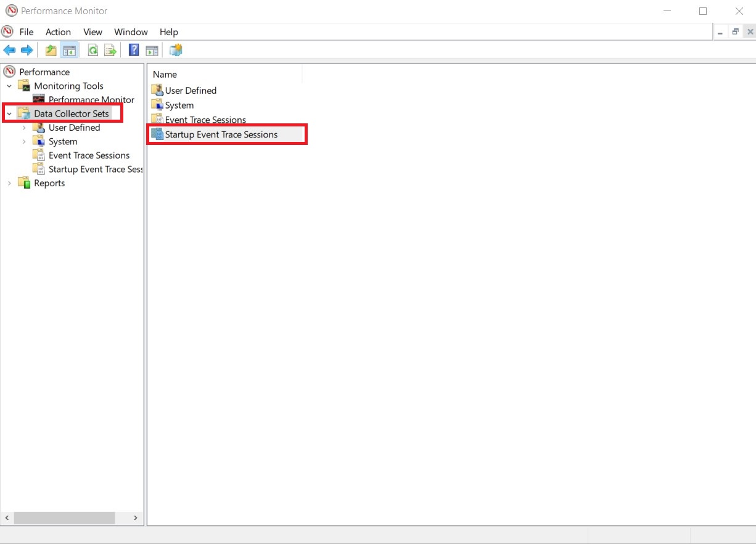Viewport: 756px width, 544px height.
Task: Click the Performance Monitor application icon in menu bar
Action: (x=7, y=31)
